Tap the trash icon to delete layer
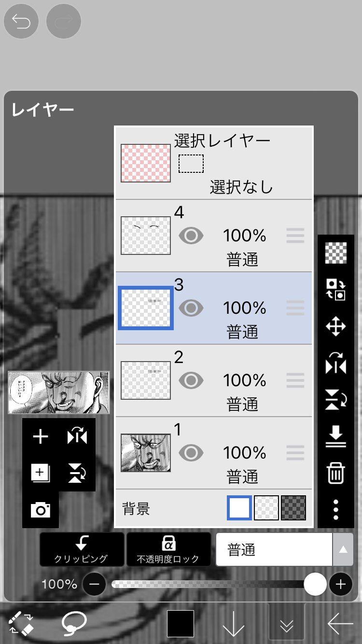The width and height of the screenshot is (362, 644). point(335,473)
